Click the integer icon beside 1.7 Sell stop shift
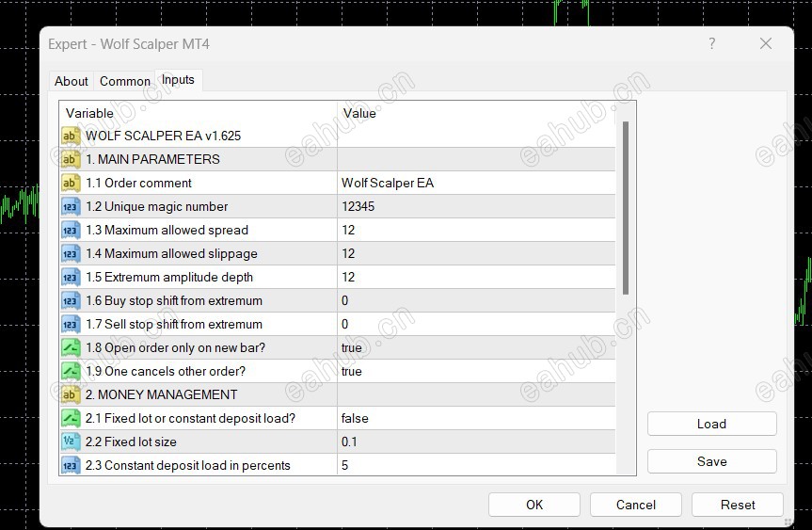Screen dimensions: 812x530 [x=71, y=325]
